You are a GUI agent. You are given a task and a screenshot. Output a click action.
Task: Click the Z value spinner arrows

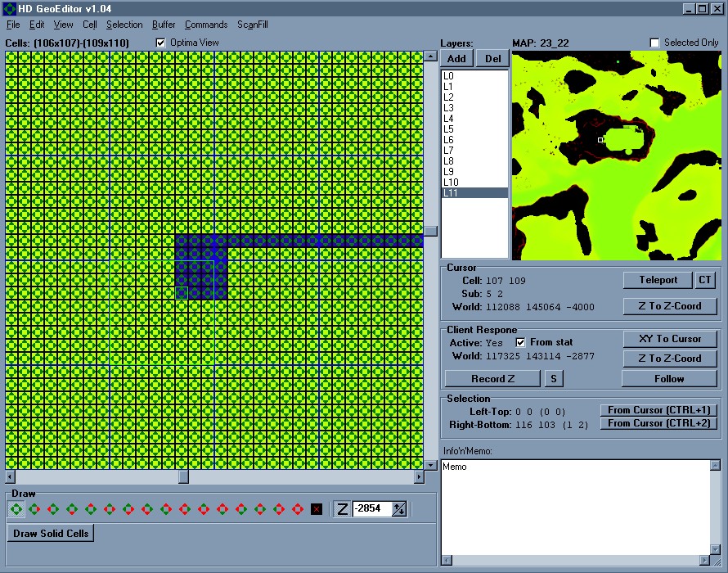pos(399,509)
